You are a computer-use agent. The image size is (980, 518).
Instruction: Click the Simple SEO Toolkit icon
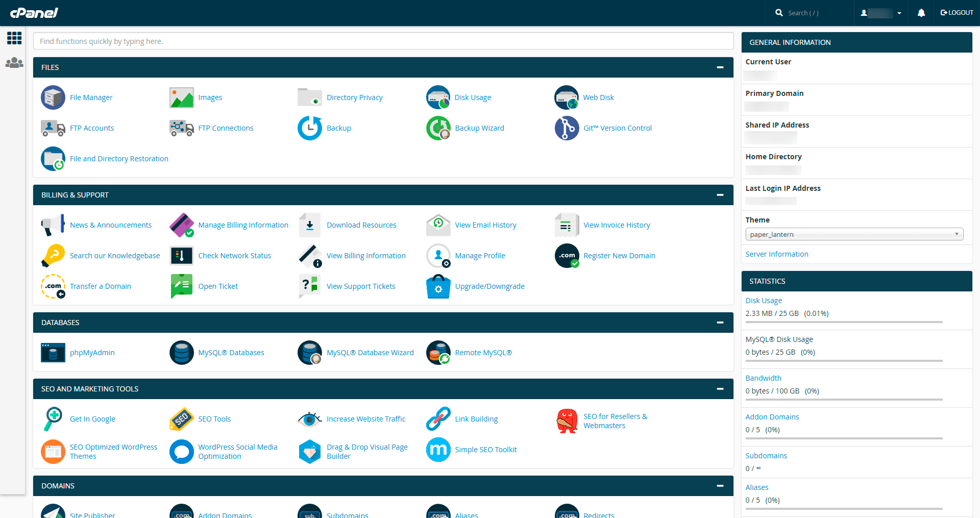[x=438, y=450]
